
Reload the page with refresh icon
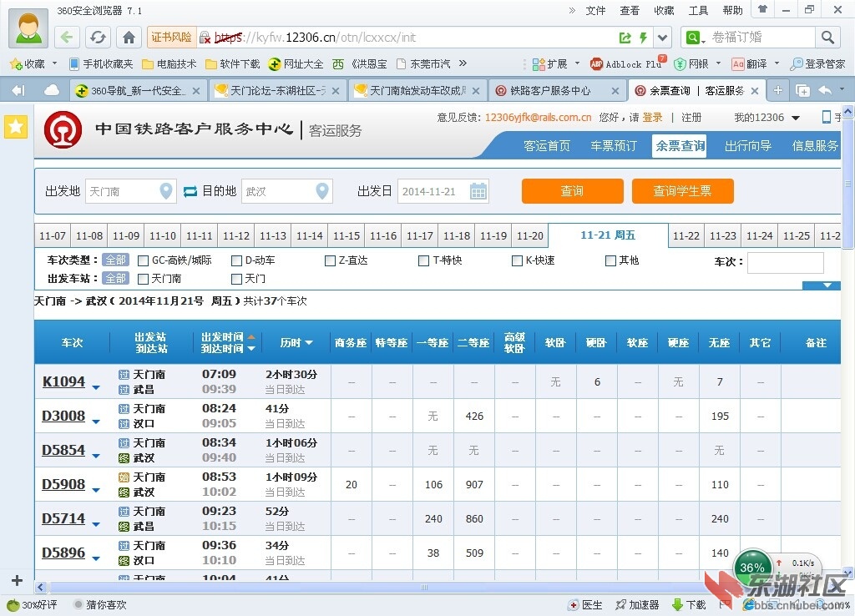point(98,38)
